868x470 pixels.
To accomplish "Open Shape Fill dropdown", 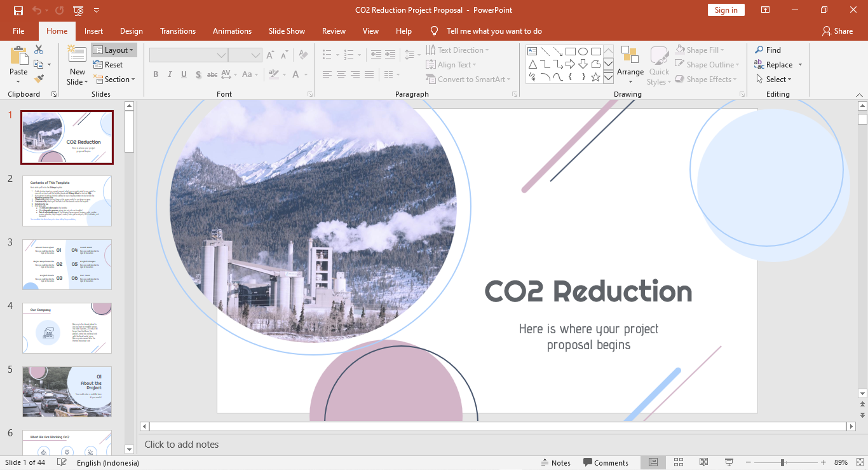I will (700, 50).
